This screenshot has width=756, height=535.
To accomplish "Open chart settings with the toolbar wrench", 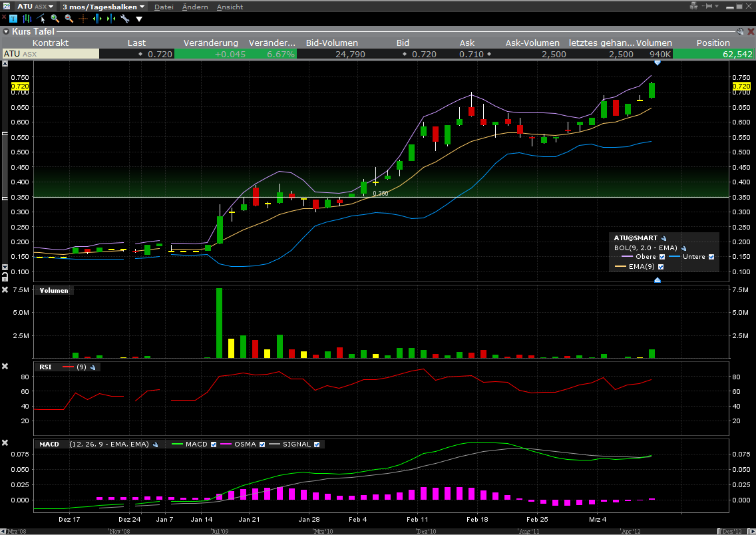I will (x=124, y=19).
